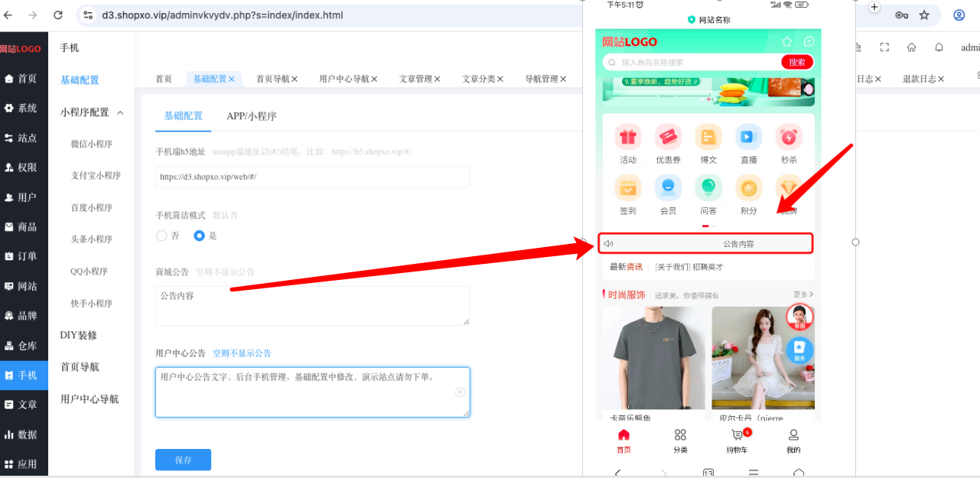Open the chat message icon in the phone header
Viewport: 980px width, 478px height.
pyautogui.click(x=809, y=42)
